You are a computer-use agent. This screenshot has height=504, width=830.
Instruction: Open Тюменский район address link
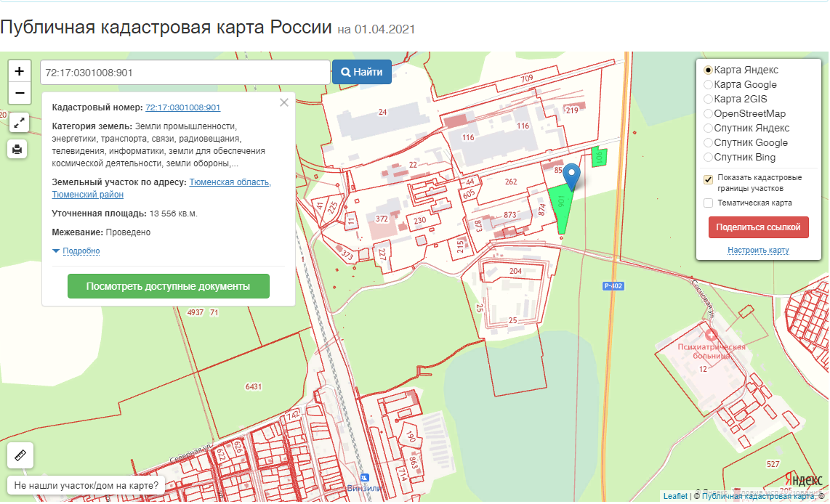click(x=88, y=194)
